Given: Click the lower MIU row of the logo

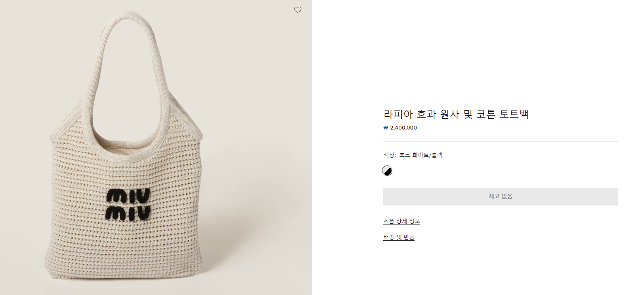Looking at the screenshot, I should (128, 213).
